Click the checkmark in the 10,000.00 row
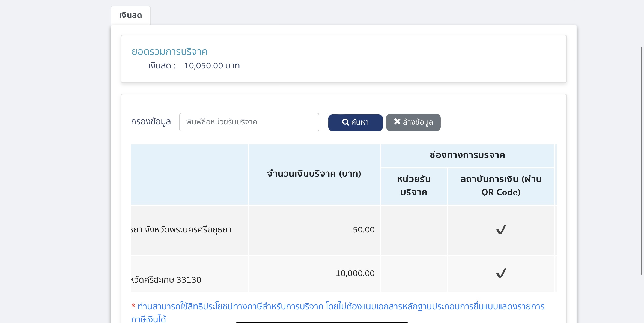 501,273
